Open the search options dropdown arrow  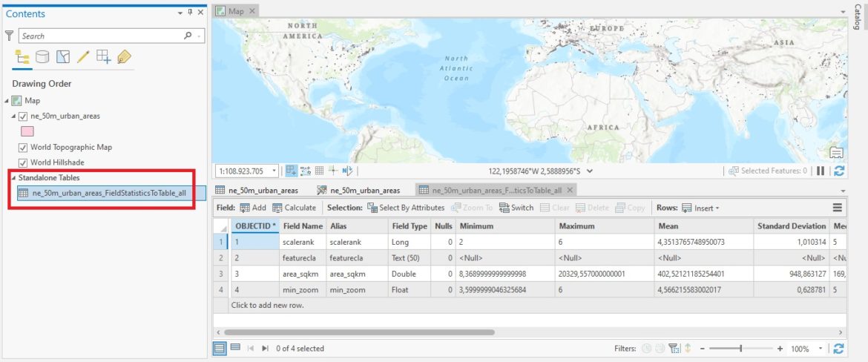[200, 36]
